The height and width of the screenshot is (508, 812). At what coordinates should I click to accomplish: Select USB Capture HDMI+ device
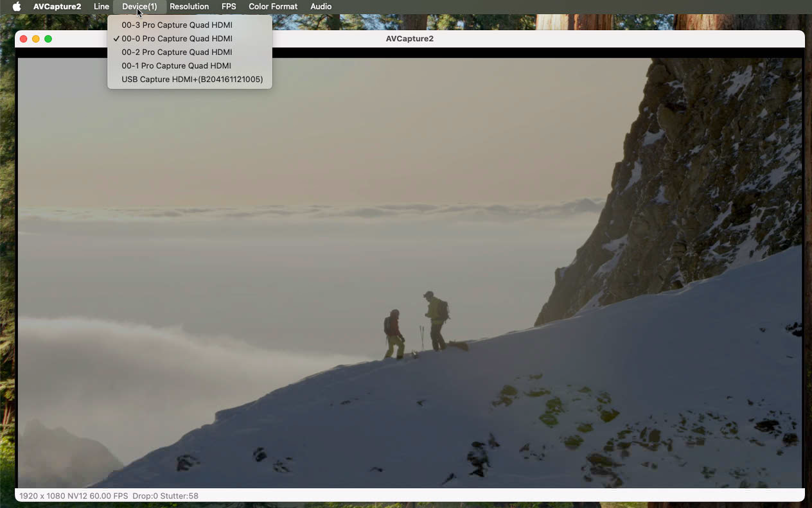tap(192, 80)
